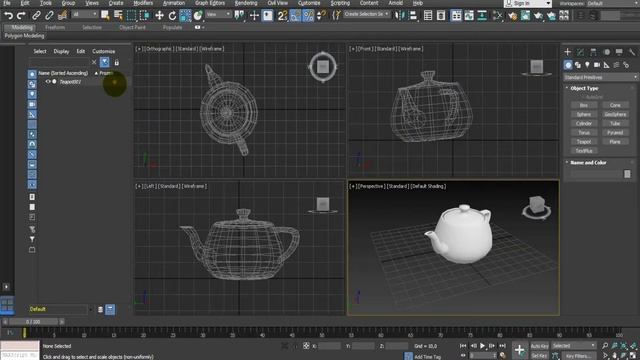Toggle the Scene Explorer icon
The height and width of the screenshot is (360, 640).
pos(428,16)
